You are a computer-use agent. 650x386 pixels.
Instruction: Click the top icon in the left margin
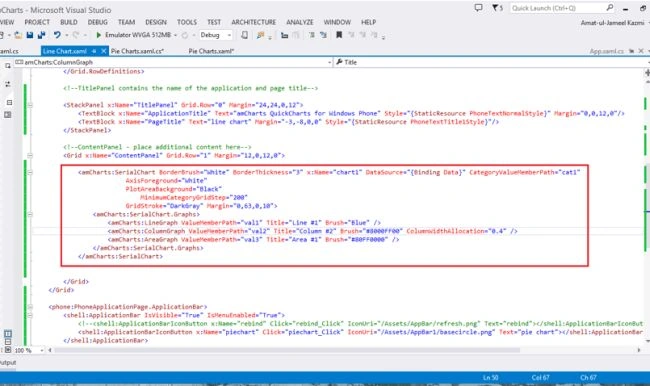(8, 66)
